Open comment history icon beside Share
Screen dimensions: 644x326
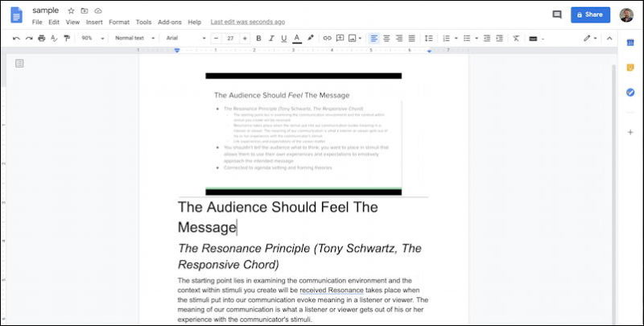557,14
